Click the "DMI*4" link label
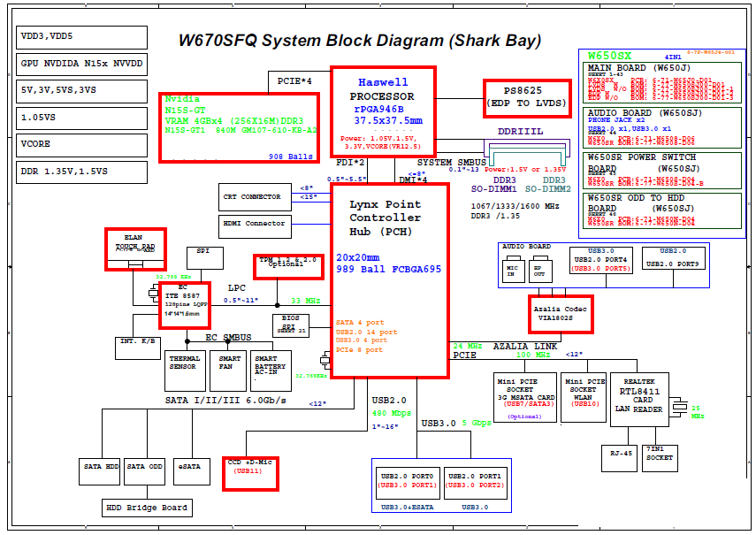 click(x=413, y=180)
